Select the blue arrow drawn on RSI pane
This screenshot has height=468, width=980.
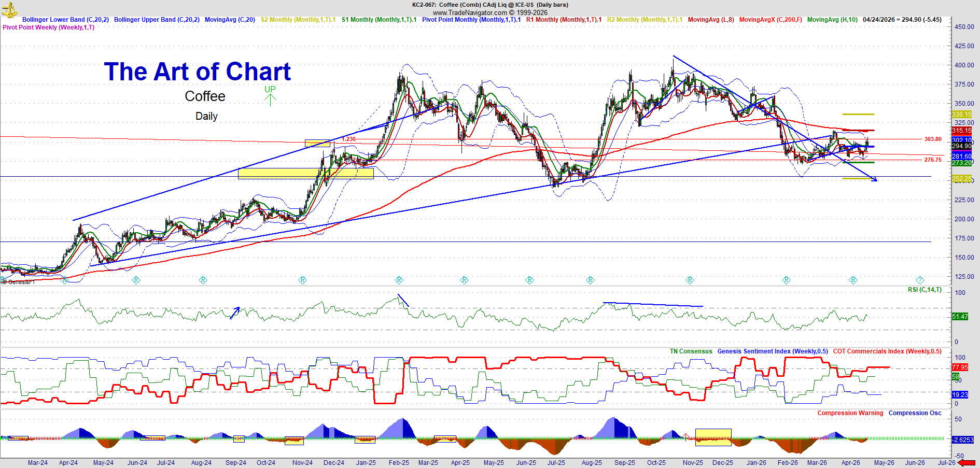235,313
